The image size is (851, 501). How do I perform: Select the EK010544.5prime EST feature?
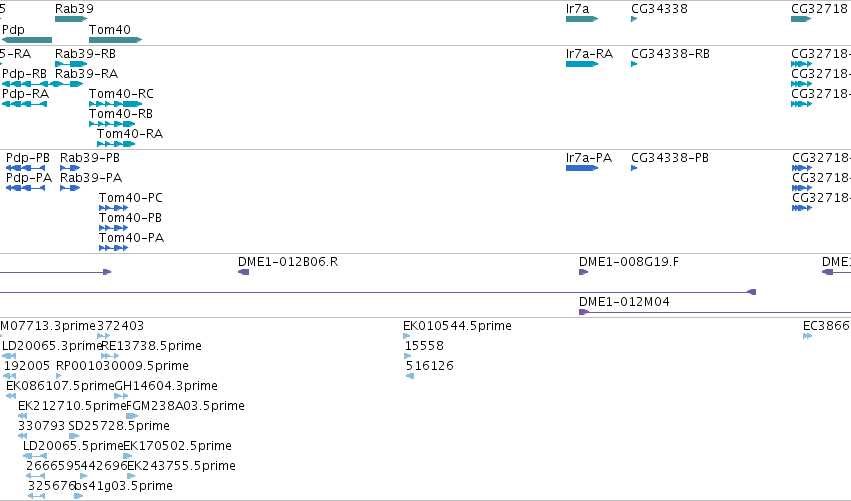click(x=407, y=336)
